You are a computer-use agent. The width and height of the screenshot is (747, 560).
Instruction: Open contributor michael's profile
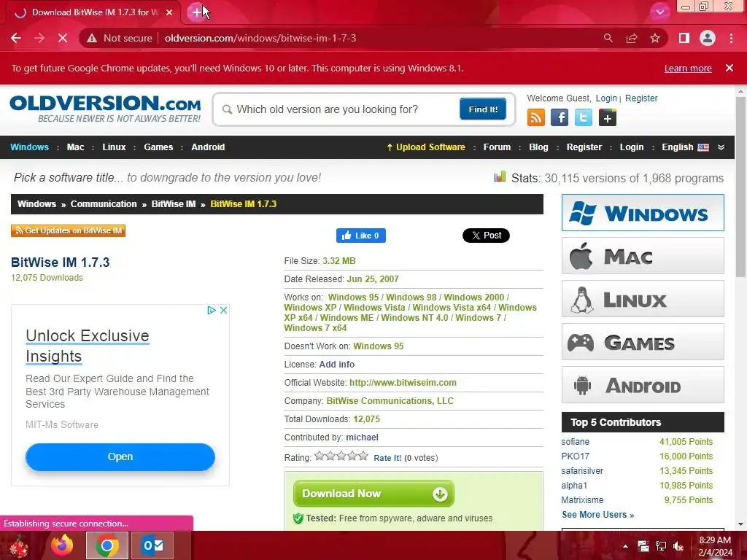coord(362,437)
